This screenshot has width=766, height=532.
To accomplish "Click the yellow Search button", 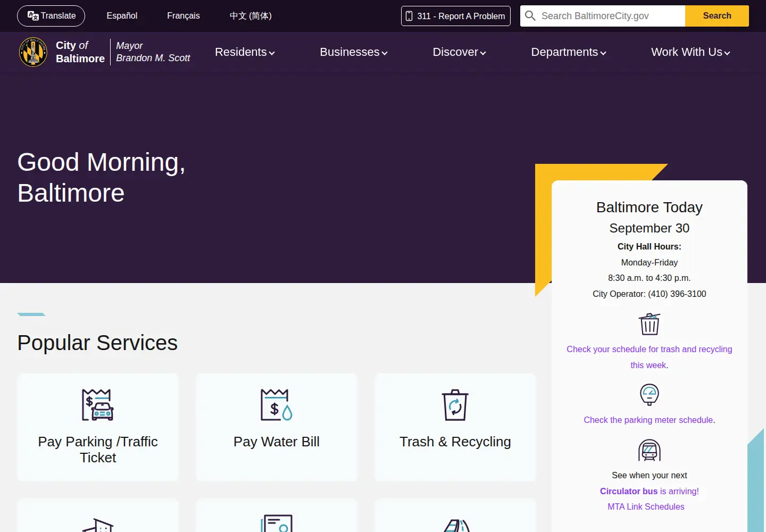I will pyautogui.click(x=717, y=16).
